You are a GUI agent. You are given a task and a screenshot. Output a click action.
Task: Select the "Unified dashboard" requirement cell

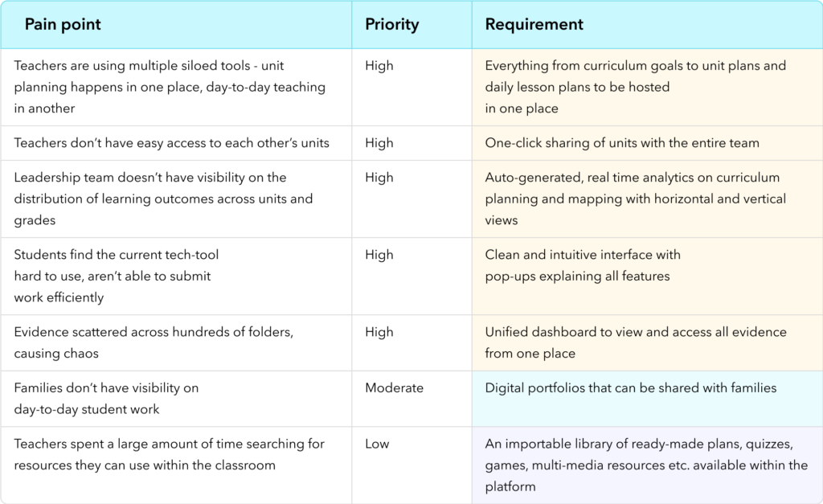pos(635,342)
